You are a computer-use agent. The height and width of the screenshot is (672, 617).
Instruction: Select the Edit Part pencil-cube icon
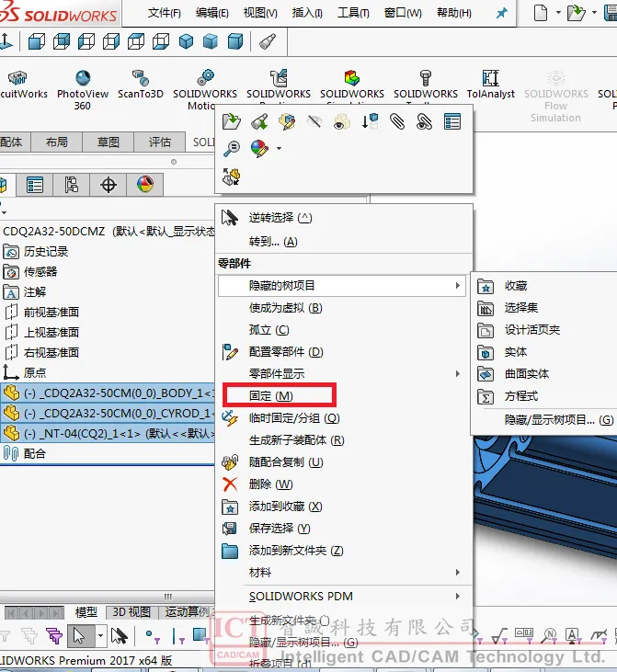[287, 121]
